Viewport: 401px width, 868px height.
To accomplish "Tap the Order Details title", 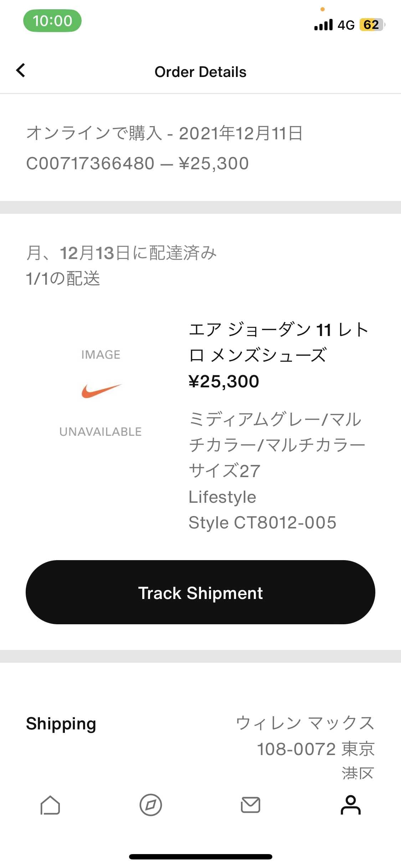I will (200, 72).
